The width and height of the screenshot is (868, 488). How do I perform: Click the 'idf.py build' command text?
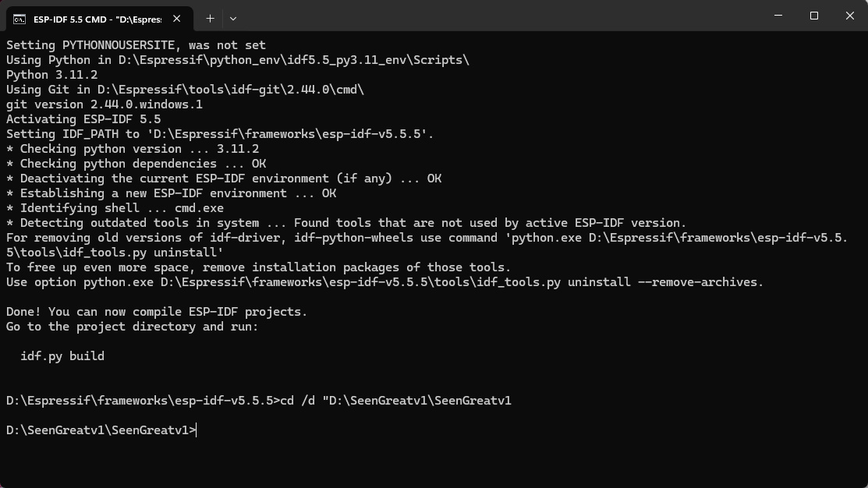click(x=62, y=356)
